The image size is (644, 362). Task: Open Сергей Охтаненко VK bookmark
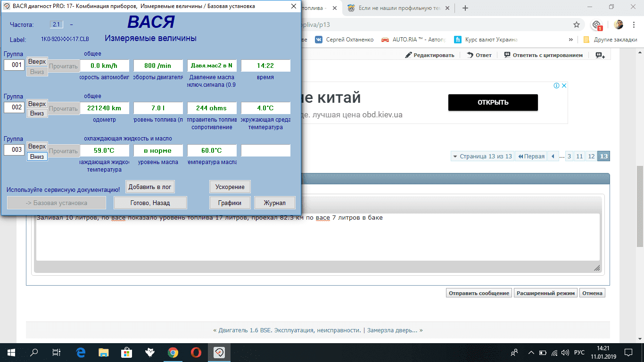coord(344,40)
